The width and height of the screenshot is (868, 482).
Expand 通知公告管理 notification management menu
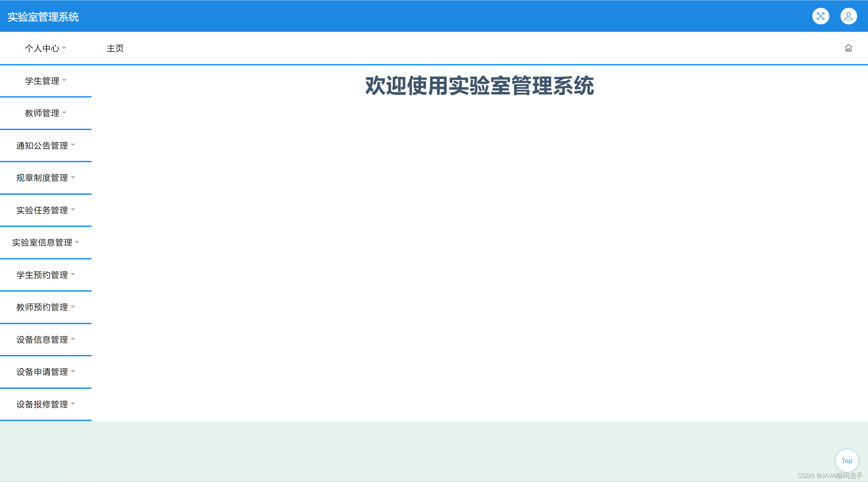point(44,145)
